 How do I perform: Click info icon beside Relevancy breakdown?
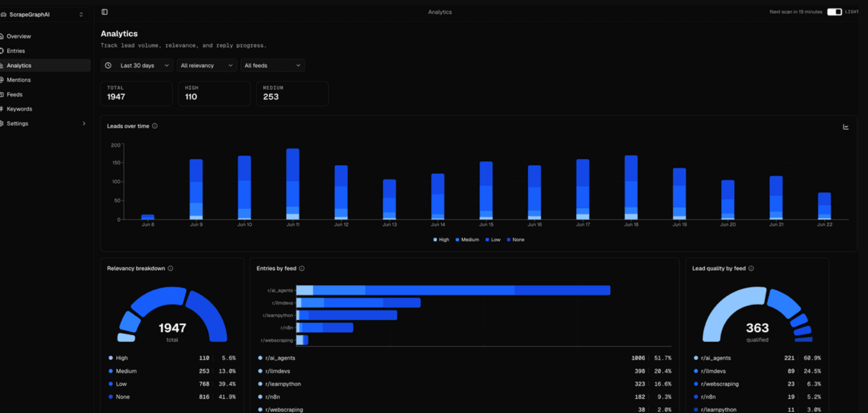click(170, 269)
